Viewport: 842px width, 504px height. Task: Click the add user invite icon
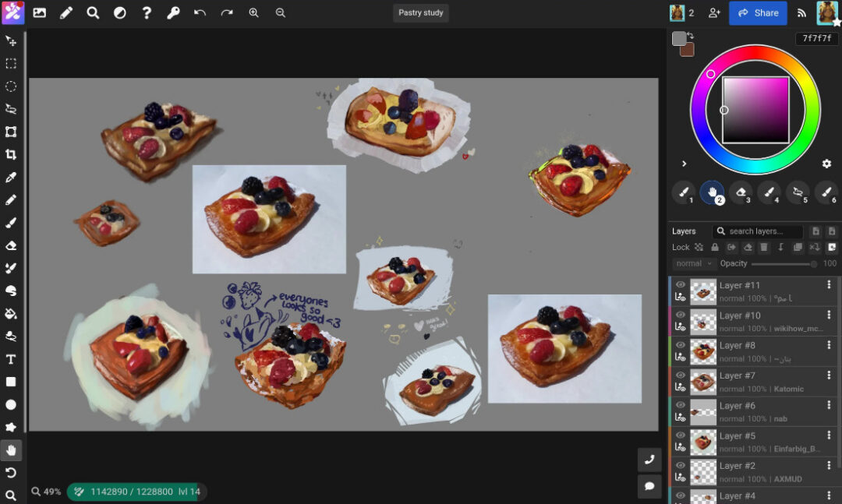click(x=714, y=13)
